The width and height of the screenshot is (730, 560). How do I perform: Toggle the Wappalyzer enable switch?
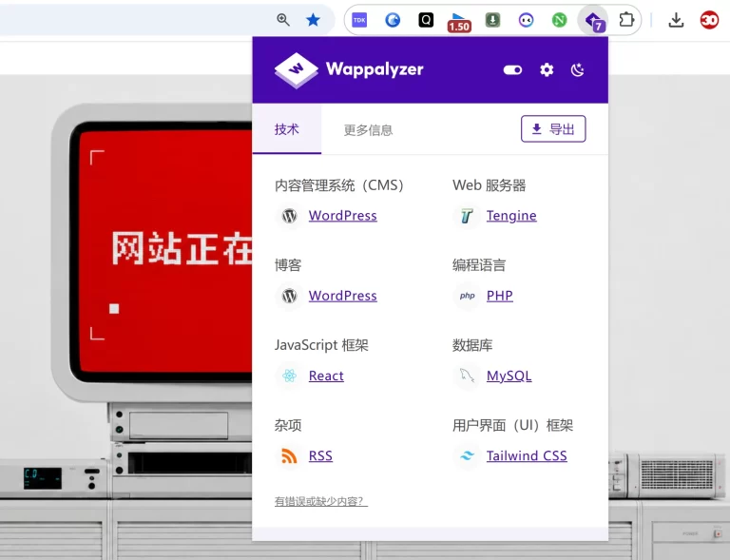coord(512,69)
